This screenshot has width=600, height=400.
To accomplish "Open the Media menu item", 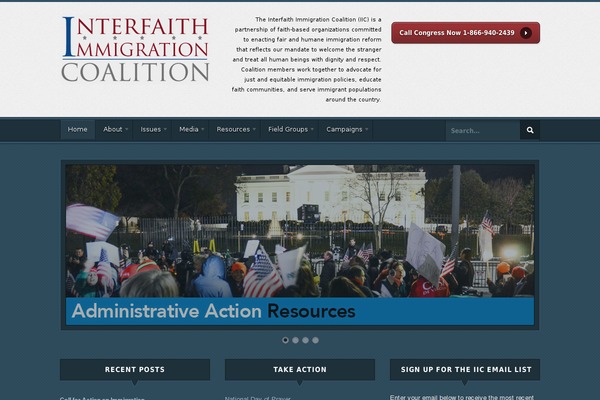I will pos(189,129).
